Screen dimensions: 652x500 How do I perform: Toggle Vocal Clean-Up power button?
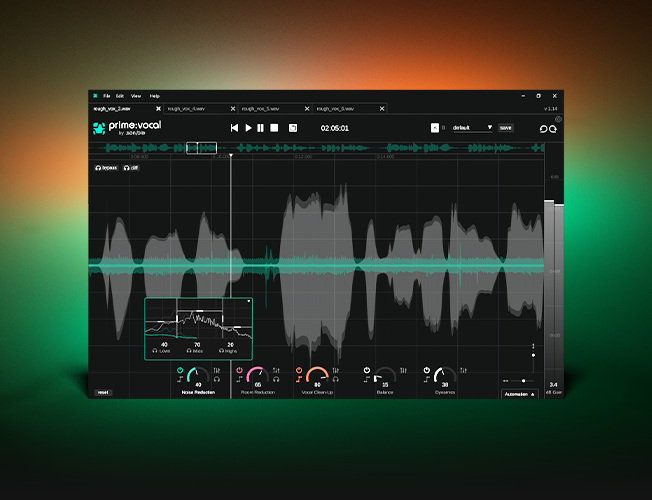(299, 370)
